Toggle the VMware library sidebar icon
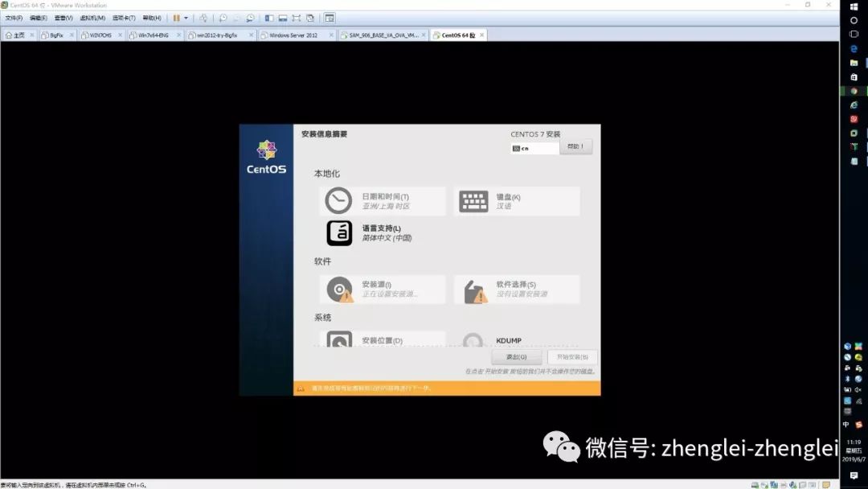Image resolution: width=868 pixels, height=489 pixels. click(269, 18)
